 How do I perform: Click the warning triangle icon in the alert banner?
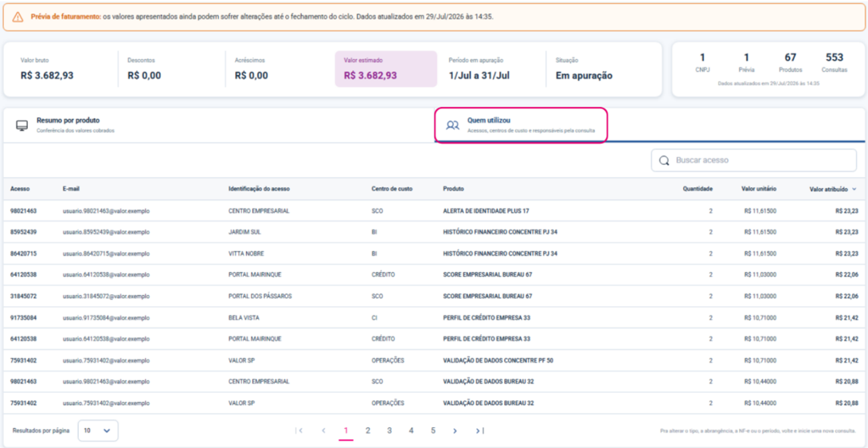point(18,17)
